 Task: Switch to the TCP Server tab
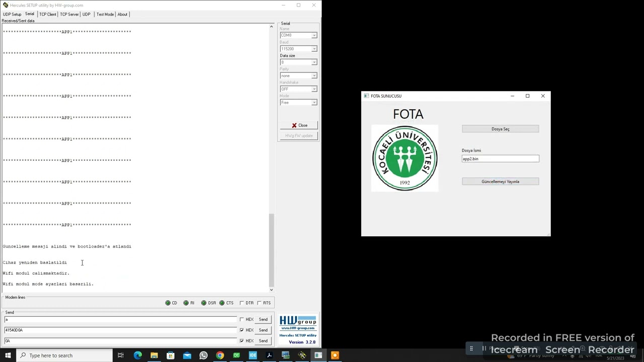coord(69,14)
